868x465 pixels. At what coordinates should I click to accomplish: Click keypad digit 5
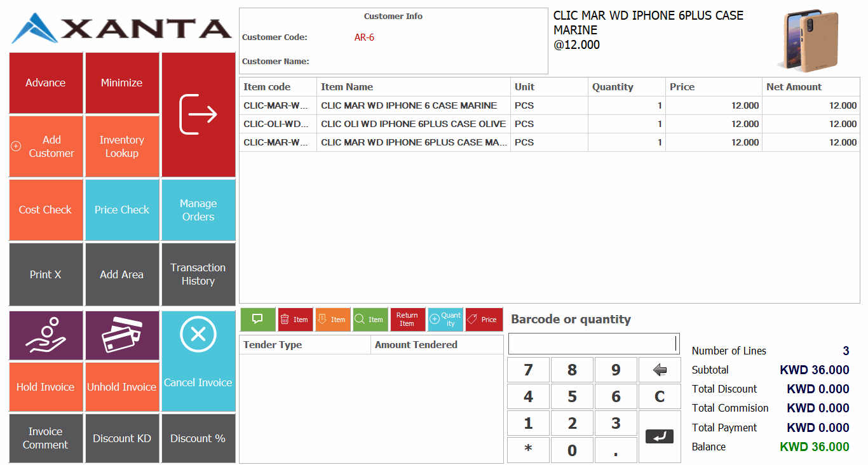(x=572, y=396)
